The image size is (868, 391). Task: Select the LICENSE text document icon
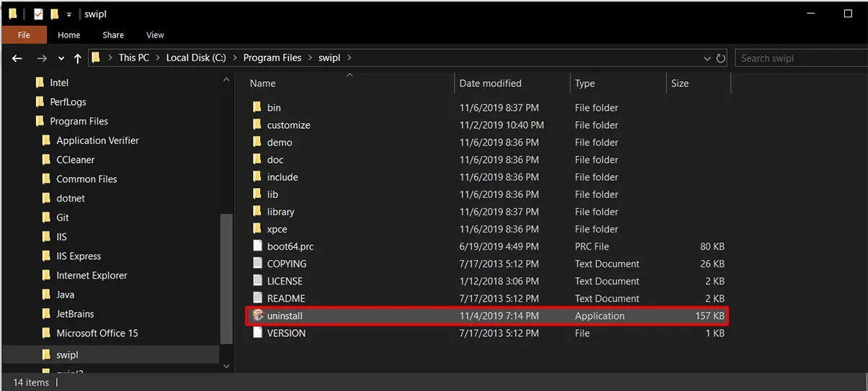pyautogui.click(x=258, y=280)
